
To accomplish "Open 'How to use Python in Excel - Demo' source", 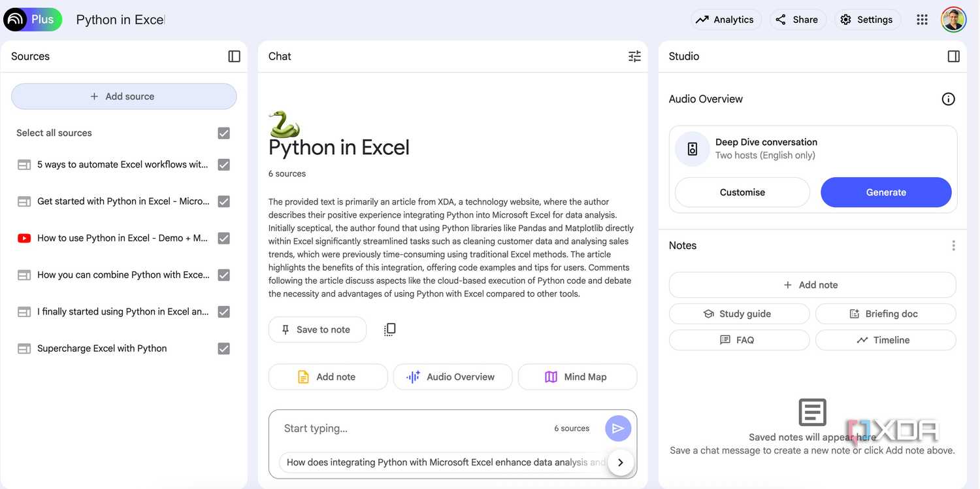I will pyautogui.click(x=123, y=239).
